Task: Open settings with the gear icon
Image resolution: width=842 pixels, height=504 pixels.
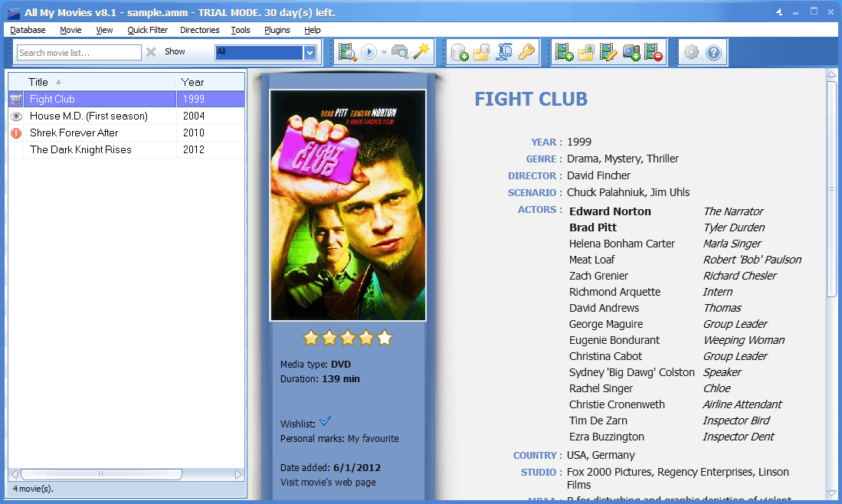Action: point(692,52)
